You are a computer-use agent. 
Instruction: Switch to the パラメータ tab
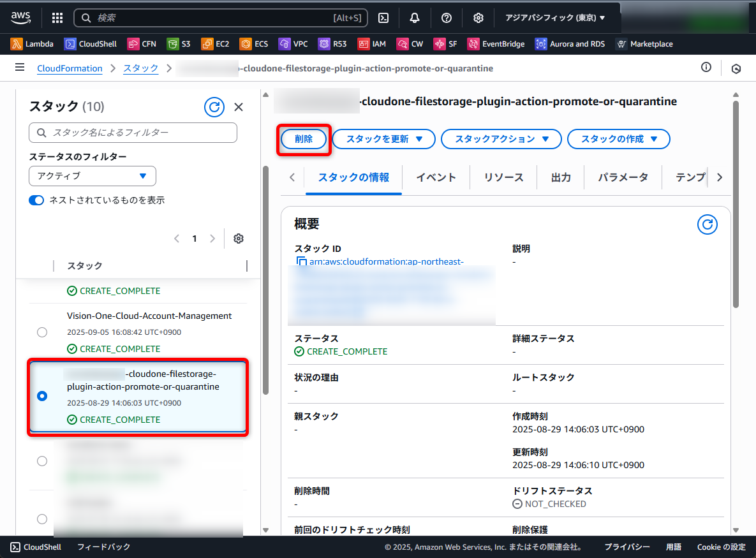pyautogui.click(x=623, y=177)
